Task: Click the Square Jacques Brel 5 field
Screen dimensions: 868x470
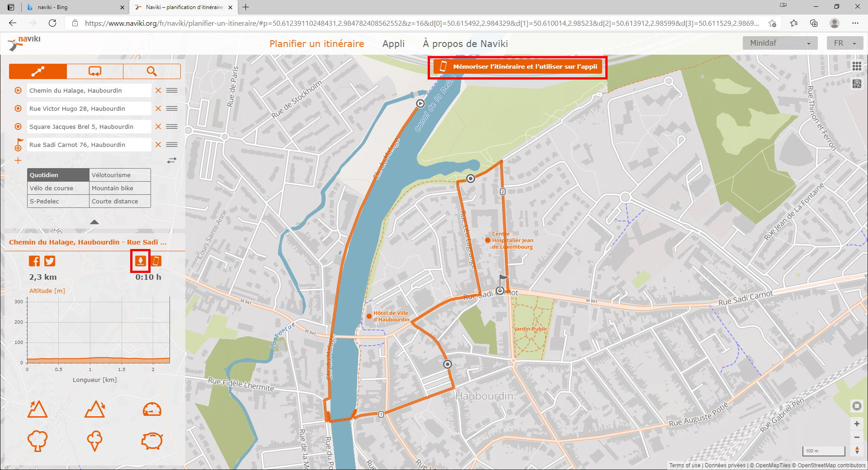Action: pos(89,127)
